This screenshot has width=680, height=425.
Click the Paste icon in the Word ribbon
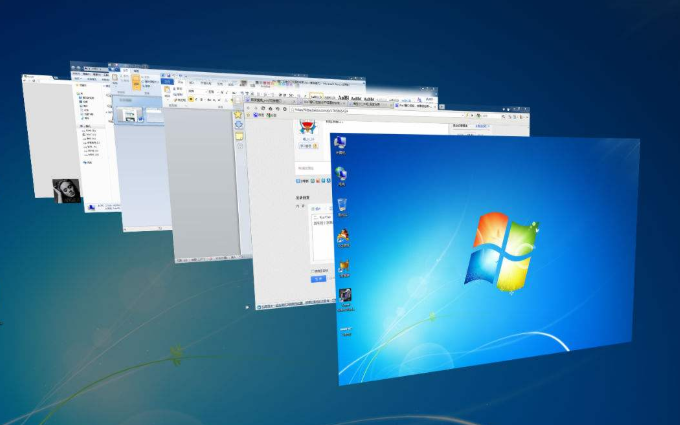click(x=167, y=90)
